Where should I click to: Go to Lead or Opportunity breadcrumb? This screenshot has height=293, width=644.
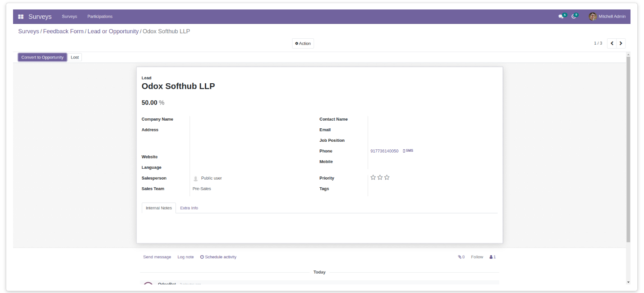(x=113, y=32)
